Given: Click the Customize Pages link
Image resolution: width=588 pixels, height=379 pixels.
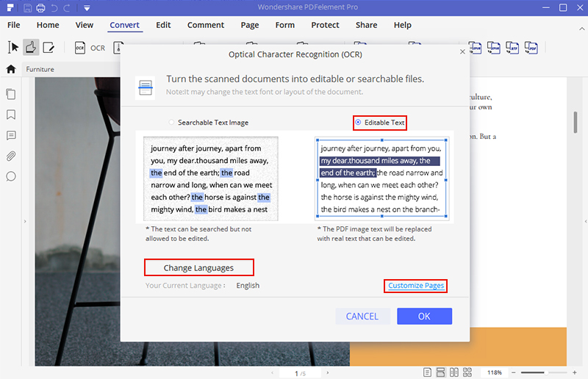Looking at the screenshot, I should 416,286.
